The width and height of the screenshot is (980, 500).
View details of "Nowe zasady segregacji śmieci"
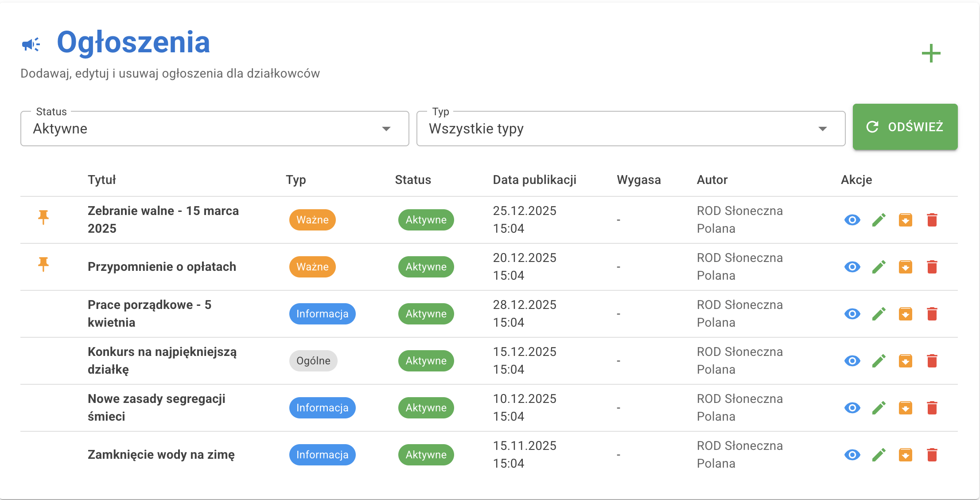852,408
